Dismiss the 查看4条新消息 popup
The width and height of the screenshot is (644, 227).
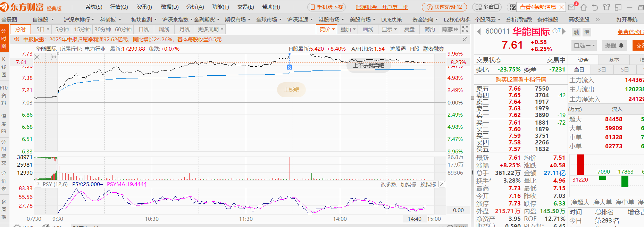561,7
